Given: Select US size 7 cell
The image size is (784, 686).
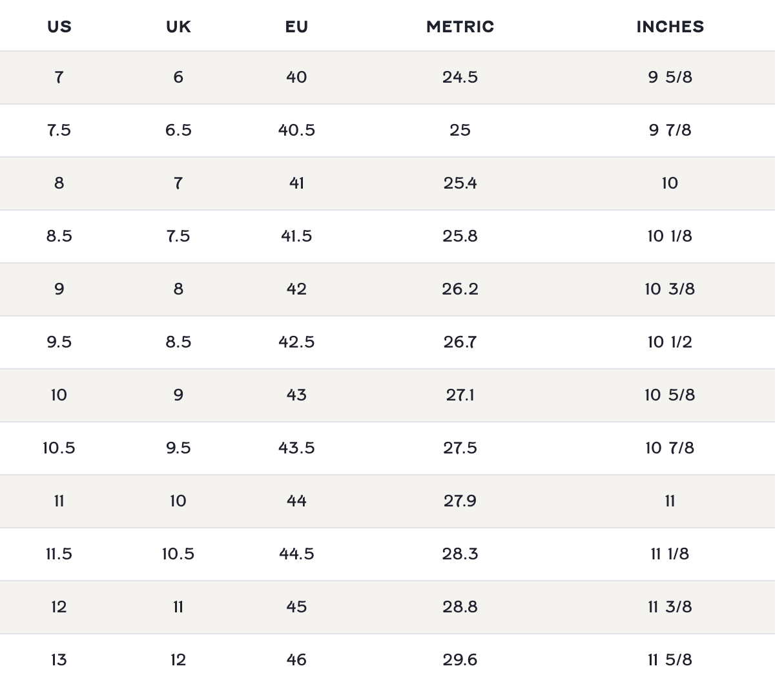Looking at the screenshot, I should 59,78.
